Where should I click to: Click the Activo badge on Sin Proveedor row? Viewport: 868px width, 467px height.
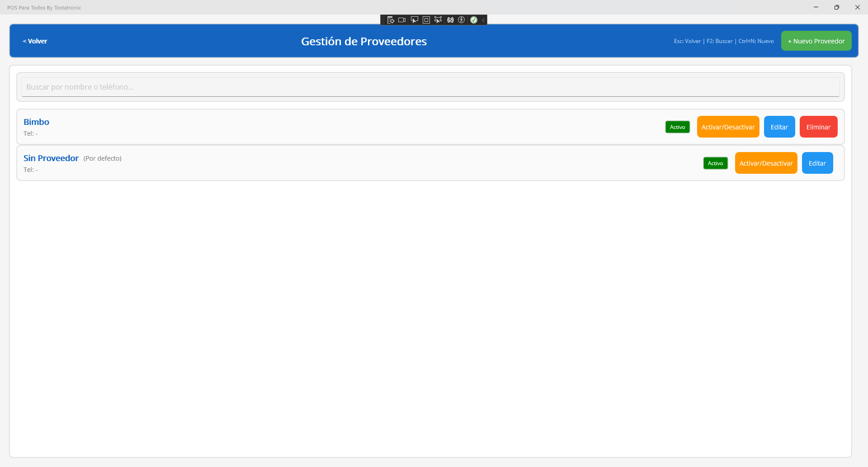click(715, 163)
